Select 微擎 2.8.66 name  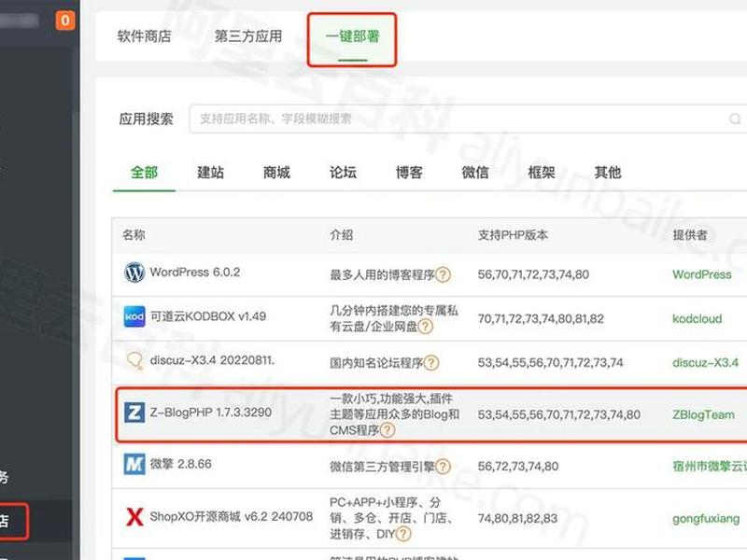point(180,464)
